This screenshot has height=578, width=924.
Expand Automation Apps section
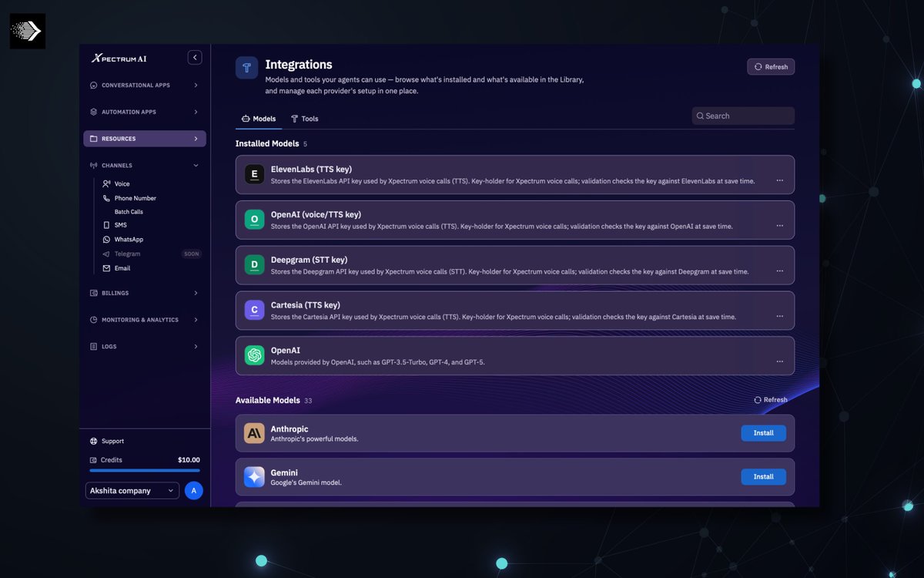click(x=196, y=112)
